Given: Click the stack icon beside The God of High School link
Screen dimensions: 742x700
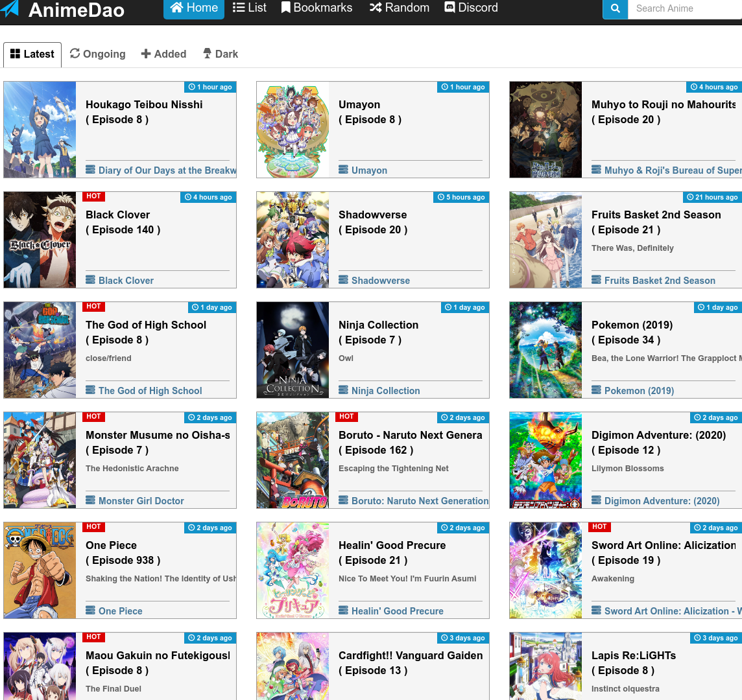Looking at the screenshot, I should pos(90,390).
